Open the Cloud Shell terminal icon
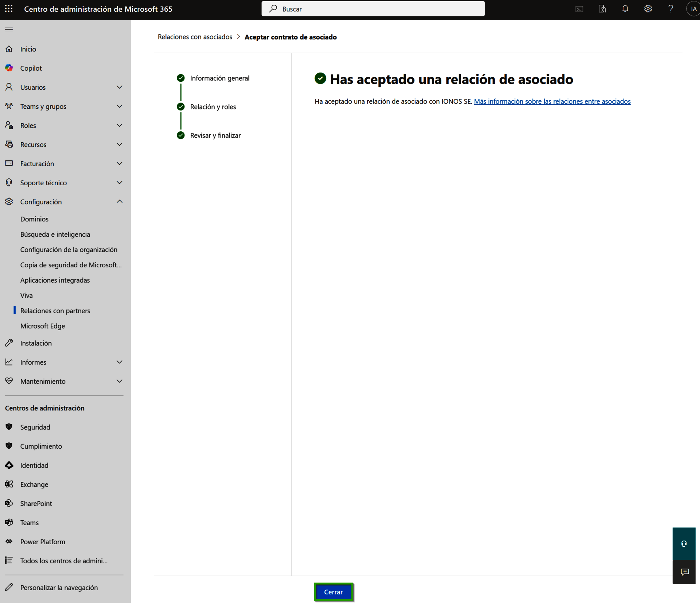Screen dimensions: 700x603 pos(579,9)
